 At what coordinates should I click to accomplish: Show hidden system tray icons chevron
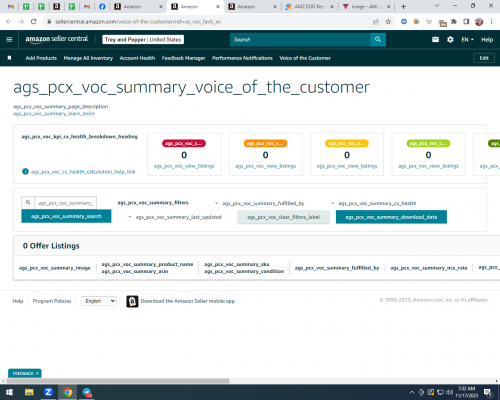coord(412,392)
